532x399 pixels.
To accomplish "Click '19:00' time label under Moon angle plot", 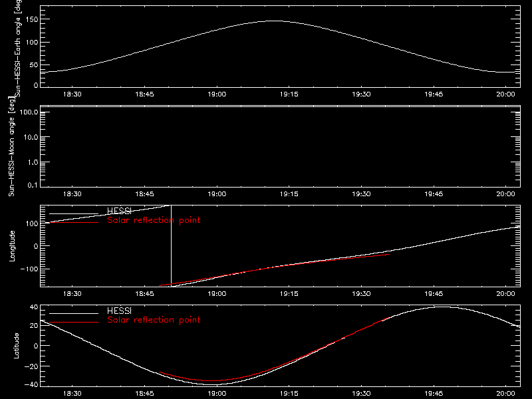I will pyautogui.click(x=217, y=194).
